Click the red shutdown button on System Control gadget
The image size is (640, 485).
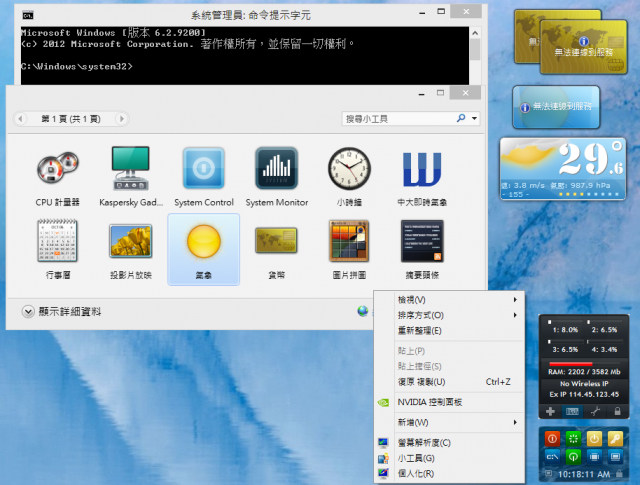pos(552,439)
